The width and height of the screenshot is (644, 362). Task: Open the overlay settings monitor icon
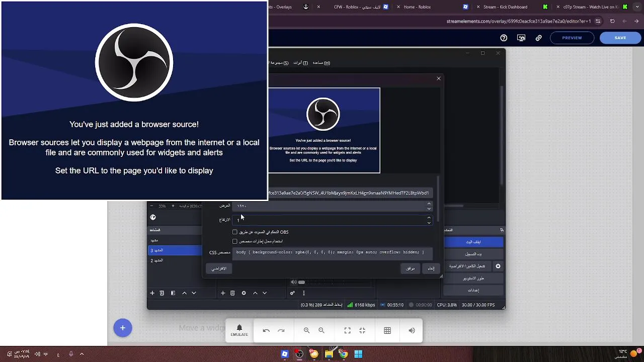(521, 38)
